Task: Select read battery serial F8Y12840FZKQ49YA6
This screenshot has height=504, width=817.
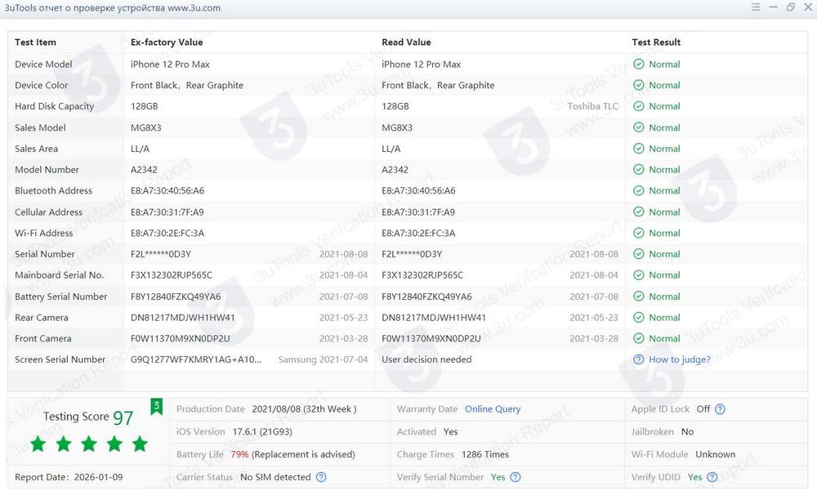Action: coord(426,297)
